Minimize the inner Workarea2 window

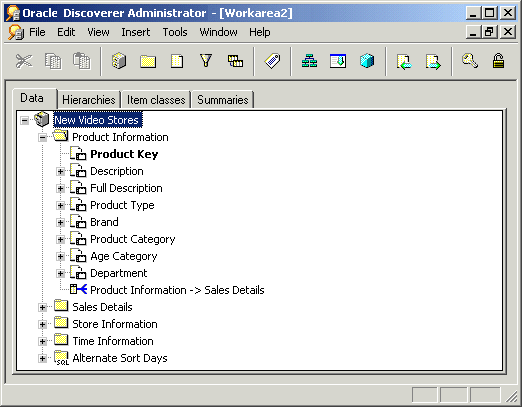[473, 32]
